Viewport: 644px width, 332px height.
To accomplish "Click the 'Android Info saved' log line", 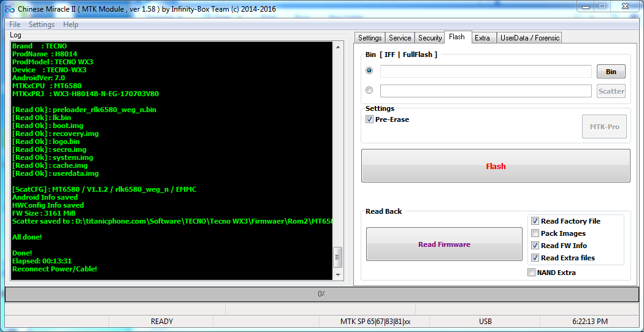I will [45, 197].
